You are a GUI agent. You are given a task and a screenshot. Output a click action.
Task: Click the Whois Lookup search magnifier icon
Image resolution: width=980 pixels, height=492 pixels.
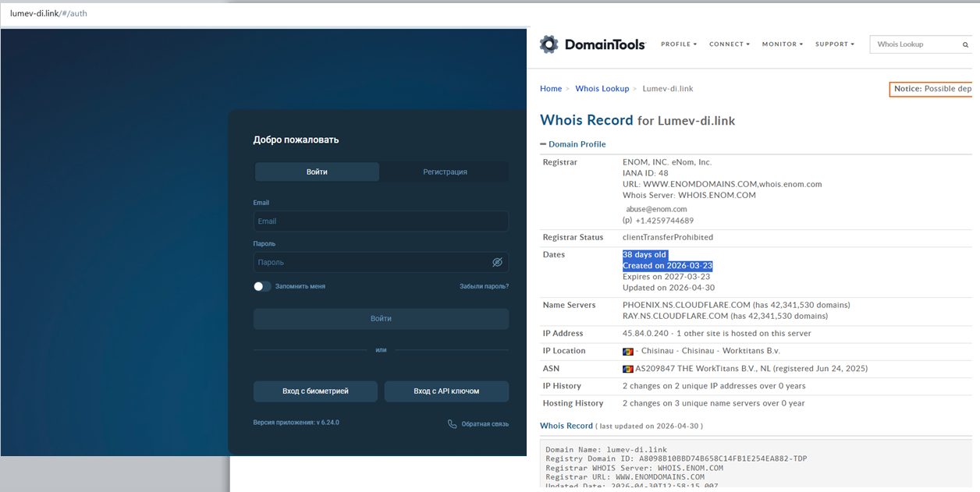click(x=965, y=45)
